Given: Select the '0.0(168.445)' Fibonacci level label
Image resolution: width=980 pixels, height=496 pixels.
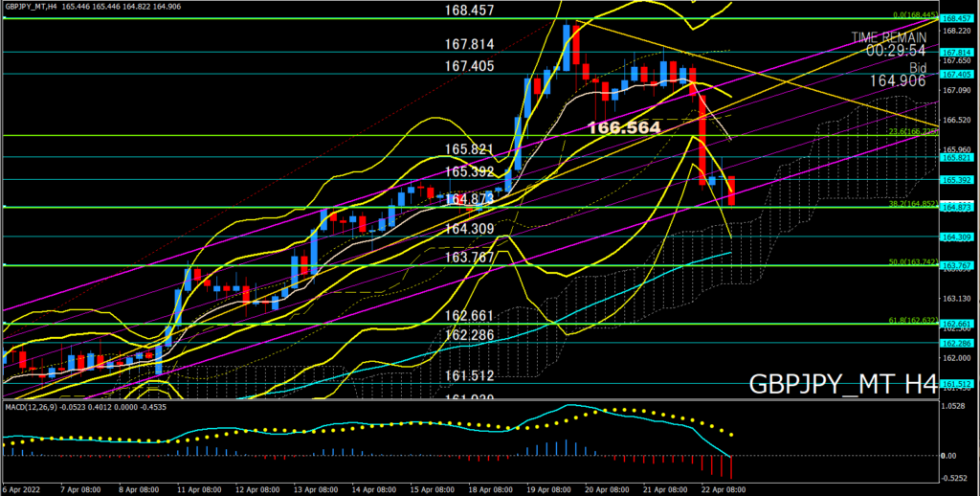Looking at the screenshot, I should tap(917, 14).
